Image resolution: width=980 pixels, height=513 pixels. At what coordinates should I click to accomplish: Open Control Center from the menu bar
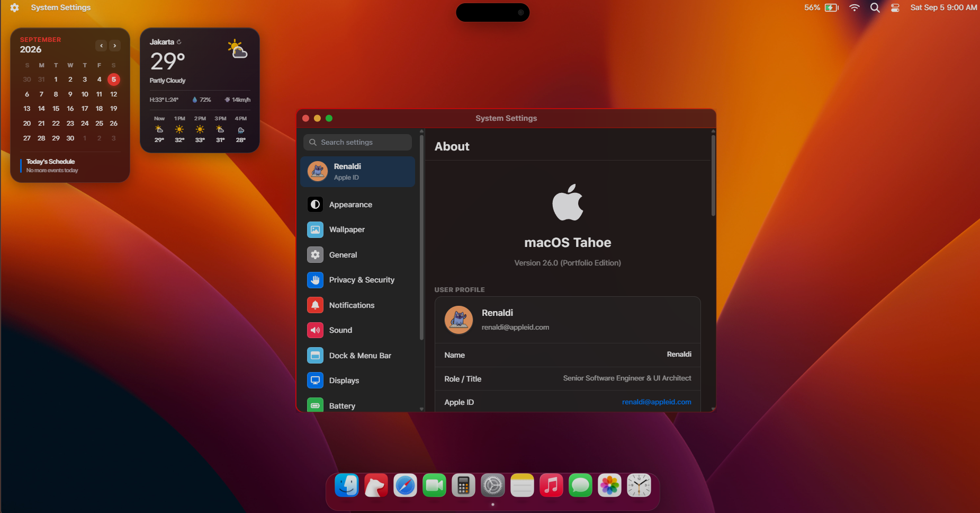click(x=895, y=7)
